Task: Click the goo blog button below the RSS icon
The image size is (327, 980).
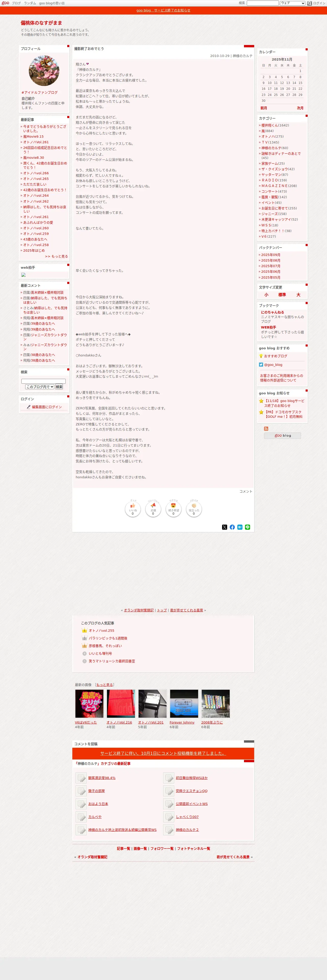Action: pyautogui.click(x=282, y=436)
